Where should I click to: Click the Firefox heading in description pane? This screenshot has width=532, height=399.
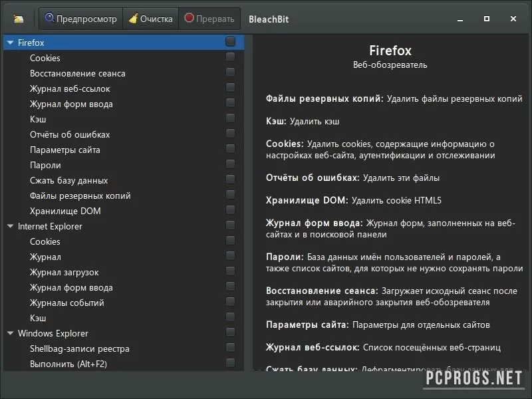pos(390,51)
